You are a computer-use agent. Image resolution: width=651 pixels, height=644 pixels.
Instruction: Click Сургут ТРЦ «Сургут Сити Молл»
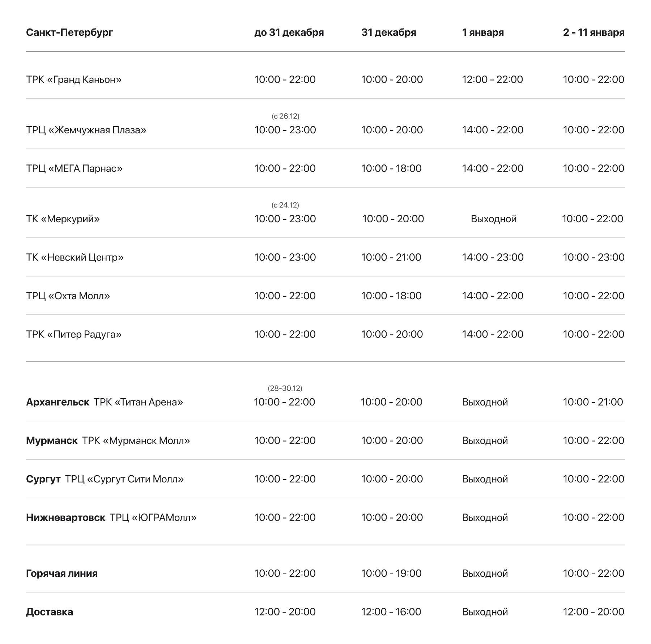click(x=105, y=479)
